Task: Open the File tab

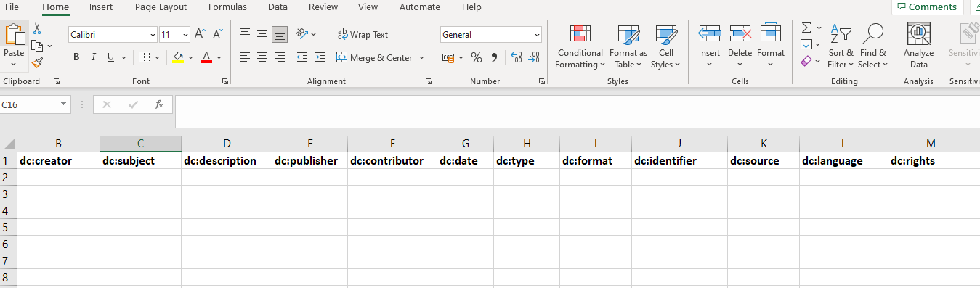Action: coord(12,7)
